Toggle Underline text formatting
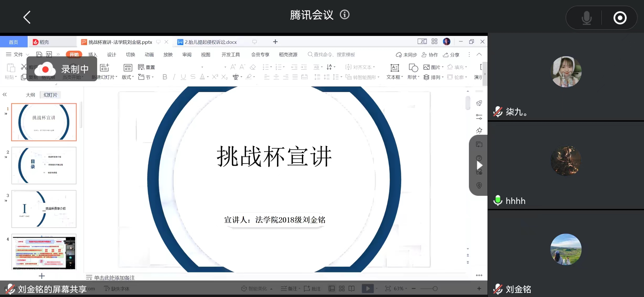 point(183,77)
